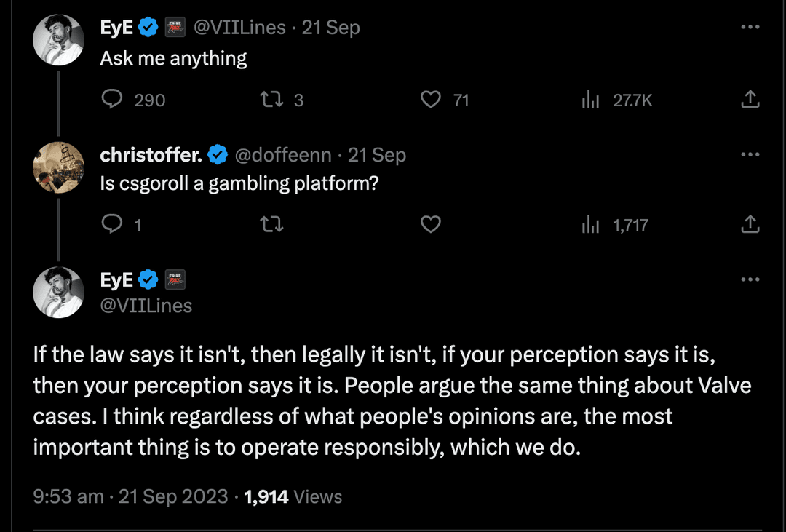Open more options on the first EyE tweet

(x=750, y=28)
